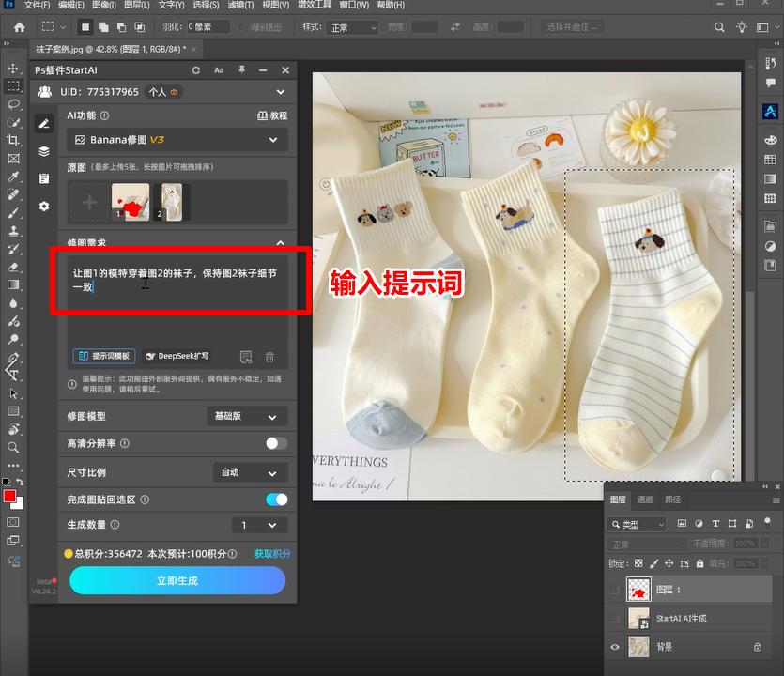The height and width of the screenshot is (676, 784).
Task: Open the 文件(F) menu
Action: pos(37,5)
